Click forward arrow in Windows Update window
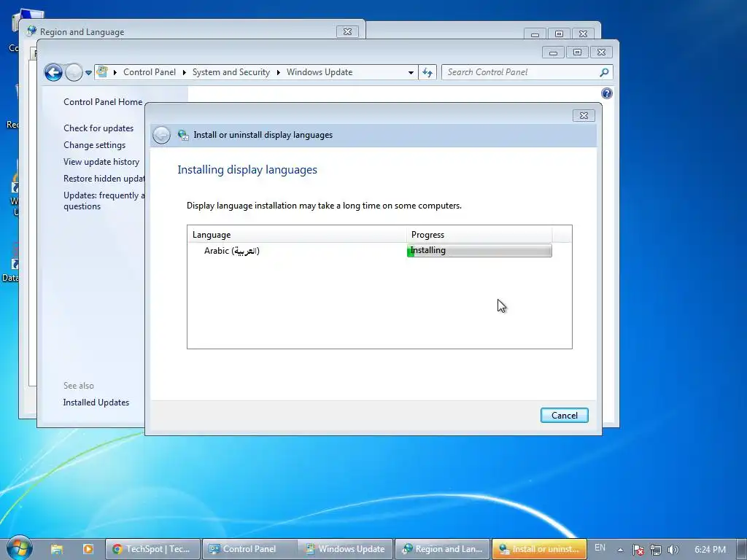The width and height of the screenshot is (747, 560). [x=74, y=72]
